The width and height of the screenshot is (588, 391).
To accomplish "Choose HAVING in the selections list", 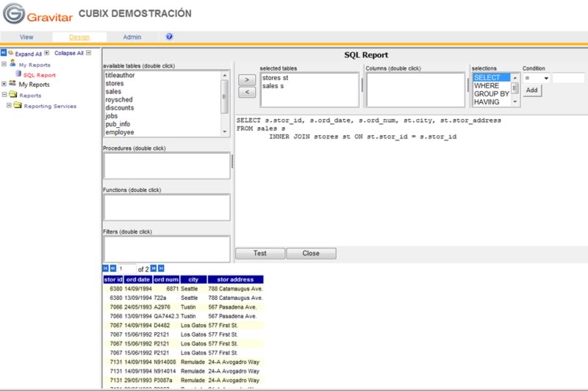I will (491, 102).
